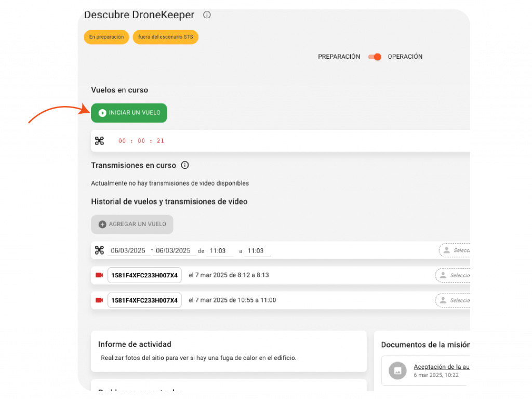Toggle the Preparación/Operación switch
This screenshot has width=532, height=399.
[375, 57]
